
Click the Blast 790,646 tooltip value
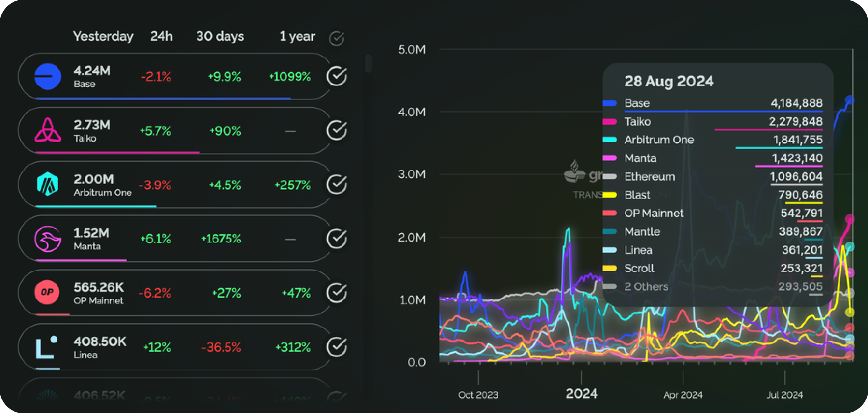click(x=800, y=195)
